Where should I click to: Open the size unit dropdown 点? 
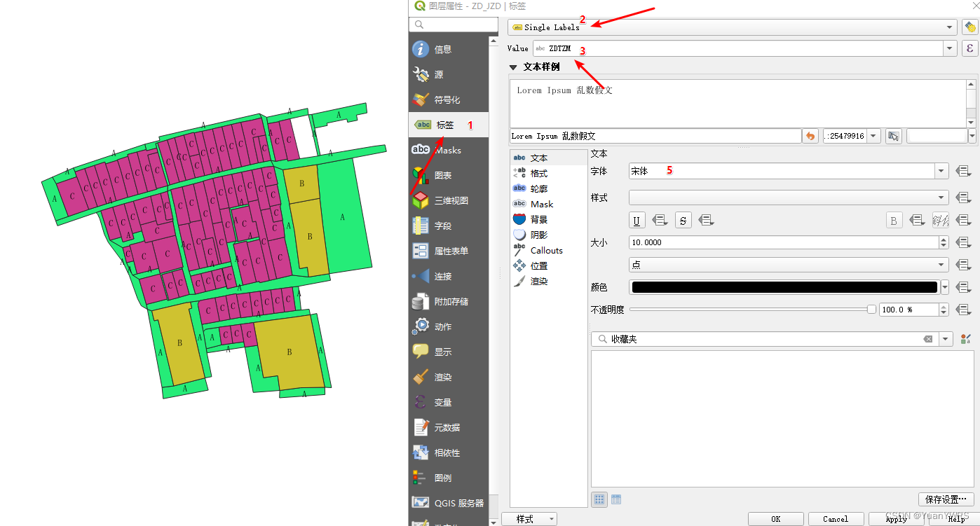coord(789,265)
